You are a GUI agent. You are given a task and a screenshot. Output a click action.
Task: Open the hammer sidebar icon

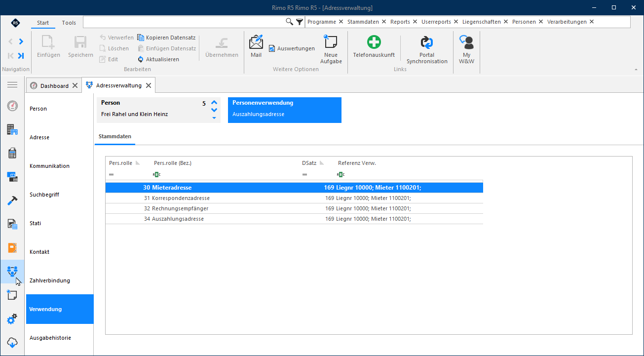12,200
